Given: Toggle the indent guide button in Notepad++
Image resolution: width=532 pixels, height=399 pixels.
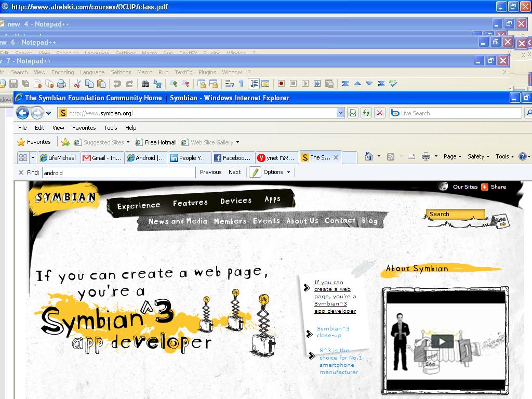Looking at the screenshot, I should click(x=254, y=84).
